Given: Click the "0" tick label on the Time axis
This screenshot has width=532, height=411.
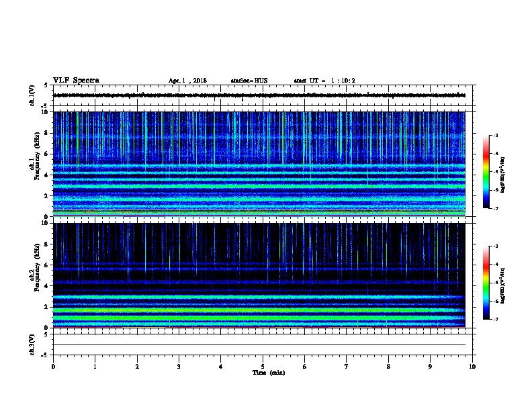Looking at the screenshot, I should (53, 367).
